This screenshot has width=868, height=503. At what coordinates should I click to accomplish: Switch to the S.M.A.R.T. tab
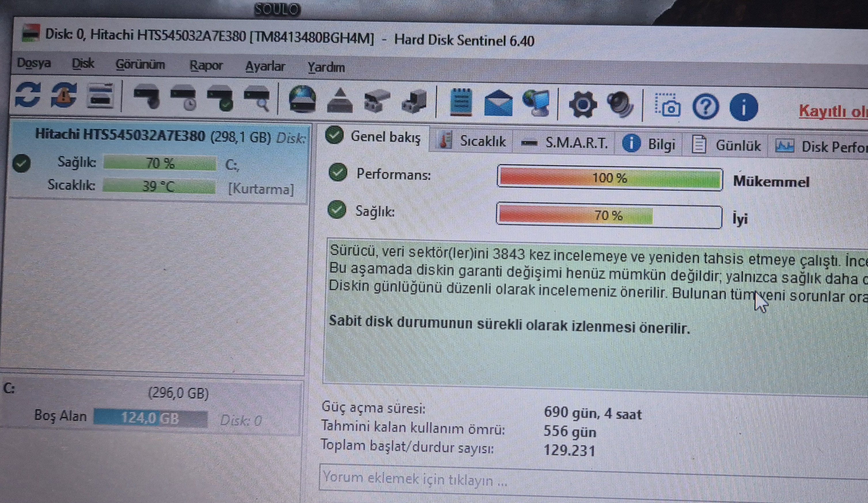click(565, 142)
